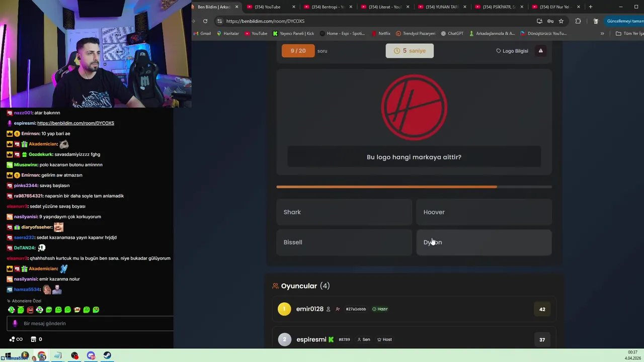Click the 5 saniye timer badge
Viewport: 644px width, 362px height.
(410, 51)
